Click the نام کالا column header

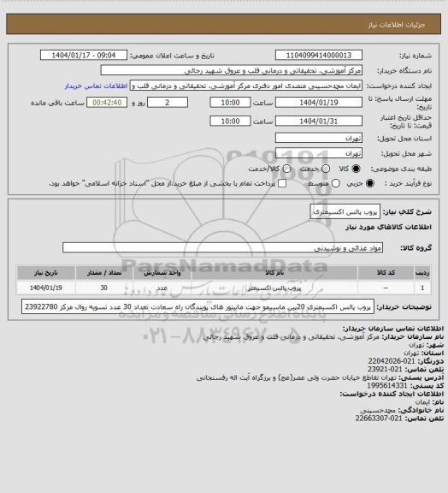[x=274, y=272]
